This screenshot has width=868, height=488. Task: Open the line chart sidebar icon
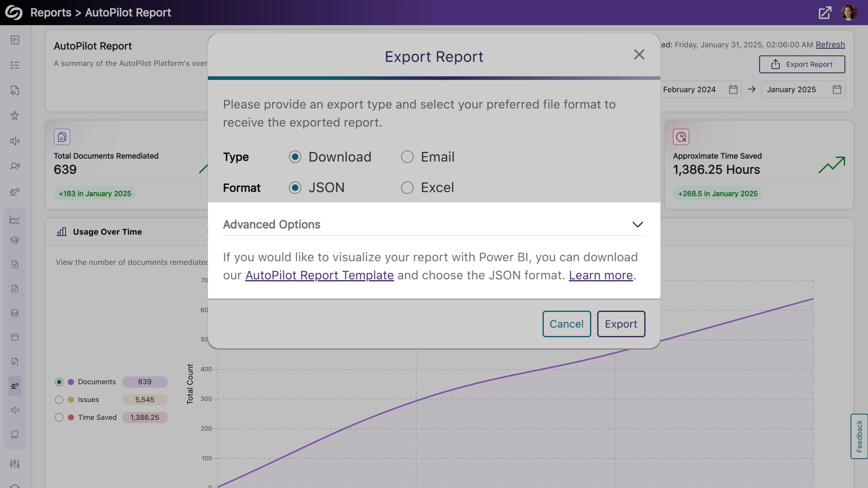coord(14,219)
